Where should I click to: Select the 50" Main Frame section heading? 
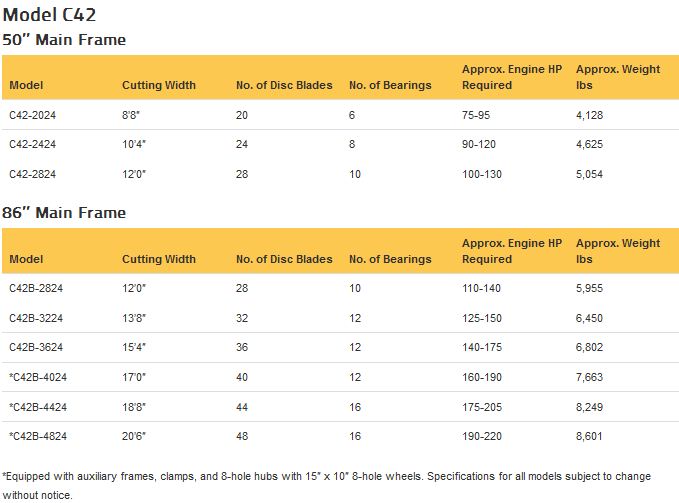point(64,39)
